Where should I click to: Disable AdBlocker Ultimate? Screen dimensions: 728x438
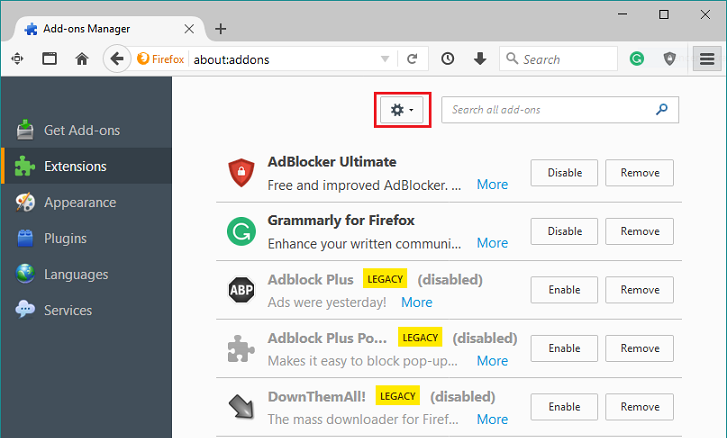click(x=564, y=173)
